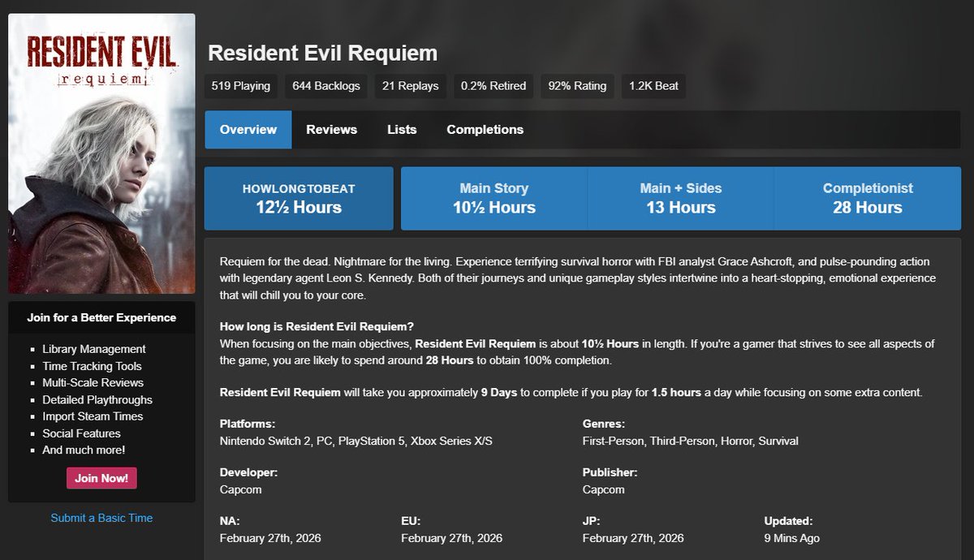
Task: Open Submit a Basic Time link
Action: tap(101, 518)
